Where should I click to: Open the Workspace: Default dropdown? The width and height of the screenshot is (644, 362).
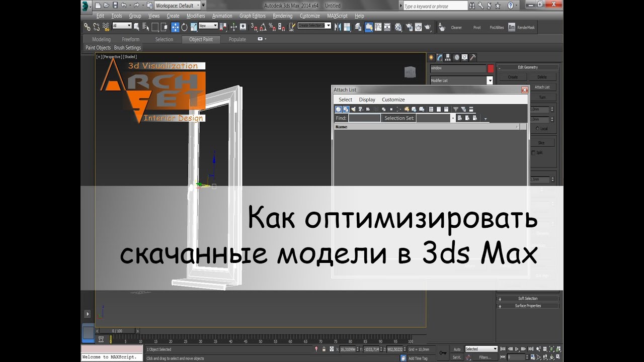[x=177, y=6]
